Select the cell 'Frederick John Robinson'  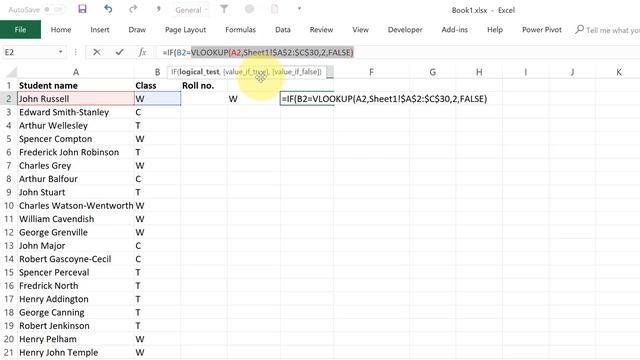76,152
